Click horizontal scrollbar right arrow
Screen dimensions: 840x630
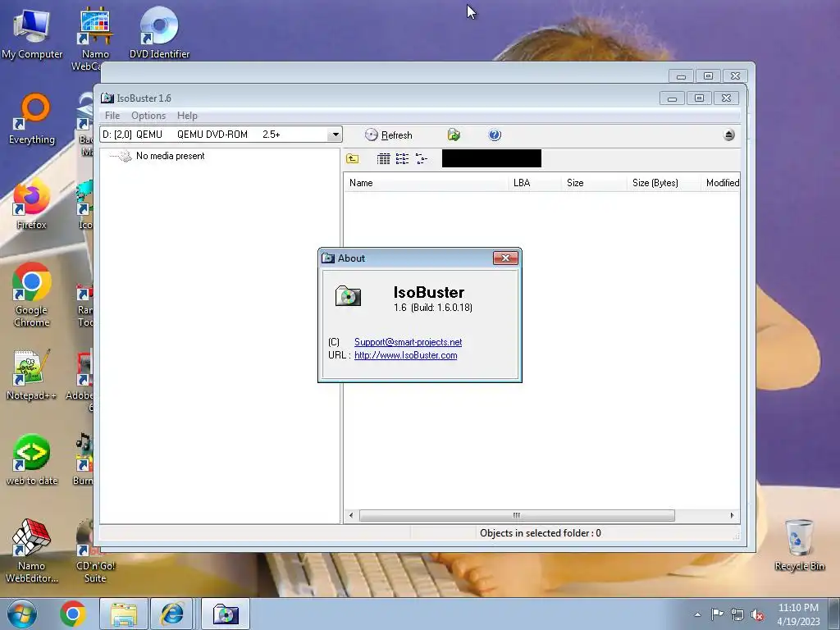(x=733, y=515)
